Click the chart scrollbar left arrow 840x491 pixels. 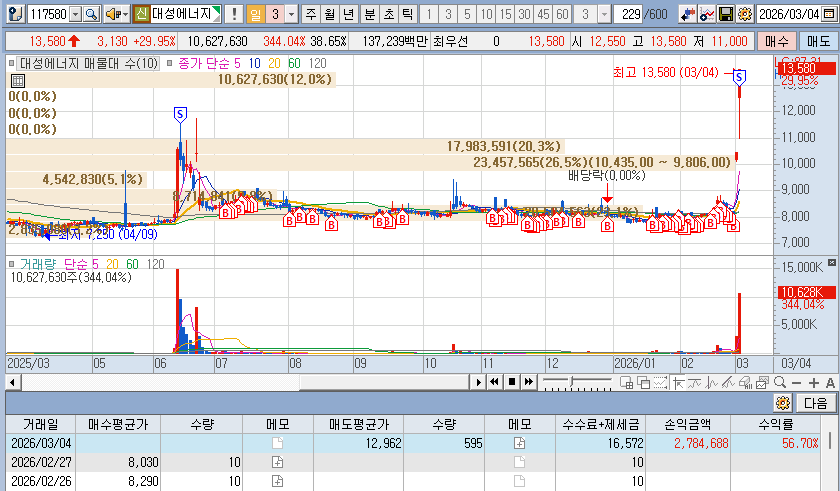coord(12,382)
